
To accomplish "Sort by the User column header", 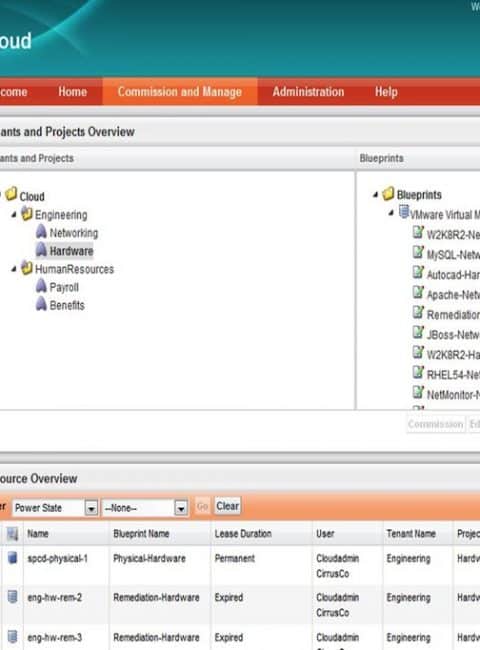I will [325, 534].
